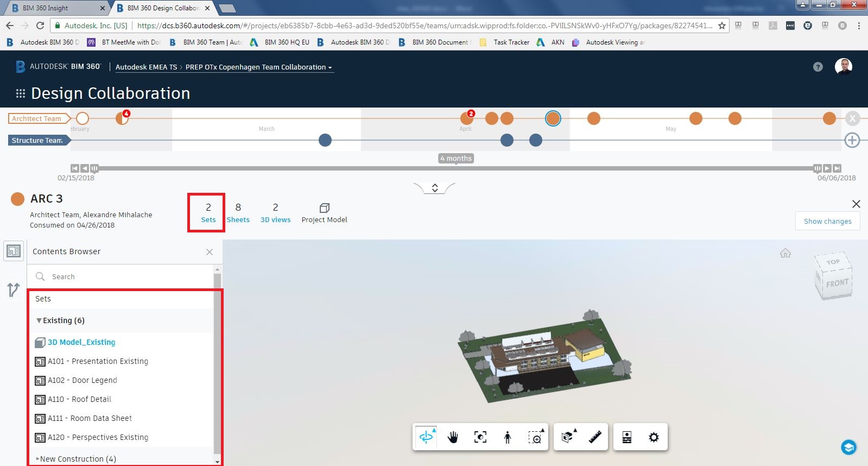Open Autodesk EMEA TS account link
The width and height of the screenshot is (868, 466).
click(x=146, y=67)
